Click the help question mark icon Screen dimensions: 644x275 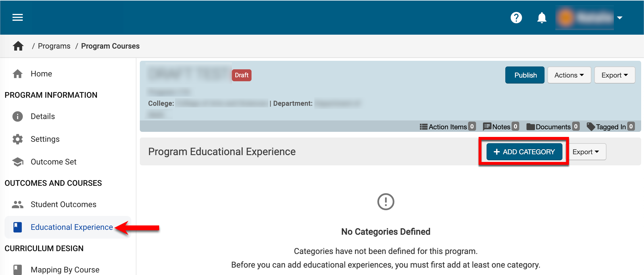point(516,18)
